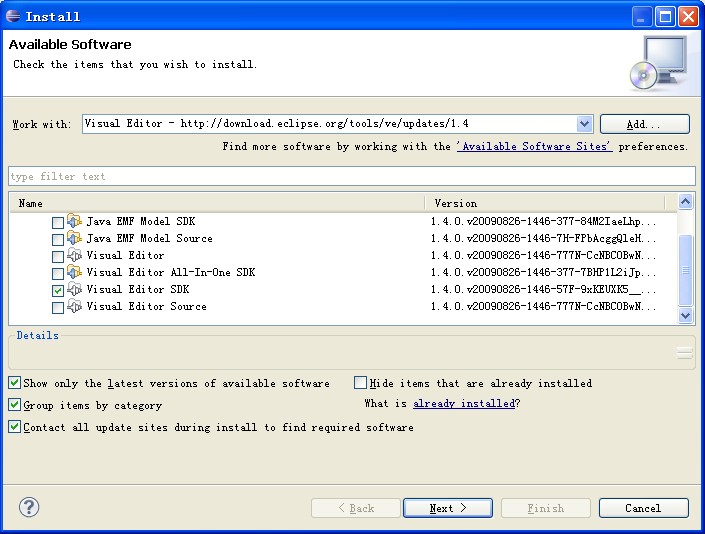705x534 pixels.
Task: Check the Visual Editor All-In-One SDK checkbox
Action: click(58, 274)
